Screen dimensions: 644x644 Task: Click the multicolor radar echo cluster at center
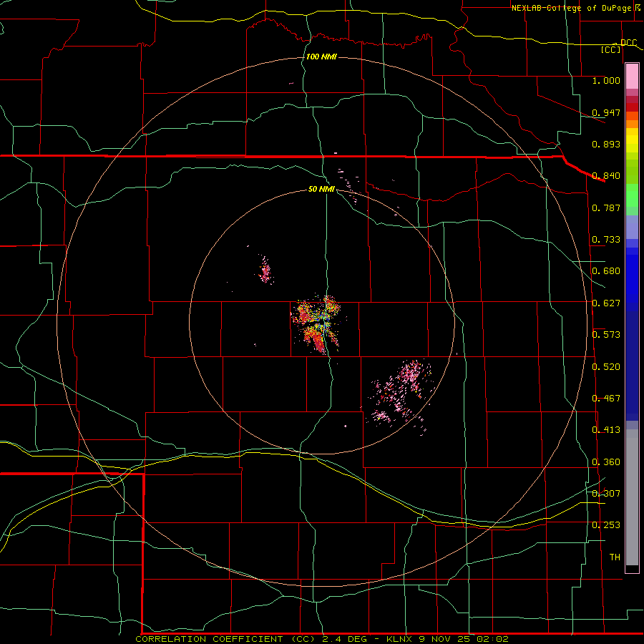pos(316,323)
